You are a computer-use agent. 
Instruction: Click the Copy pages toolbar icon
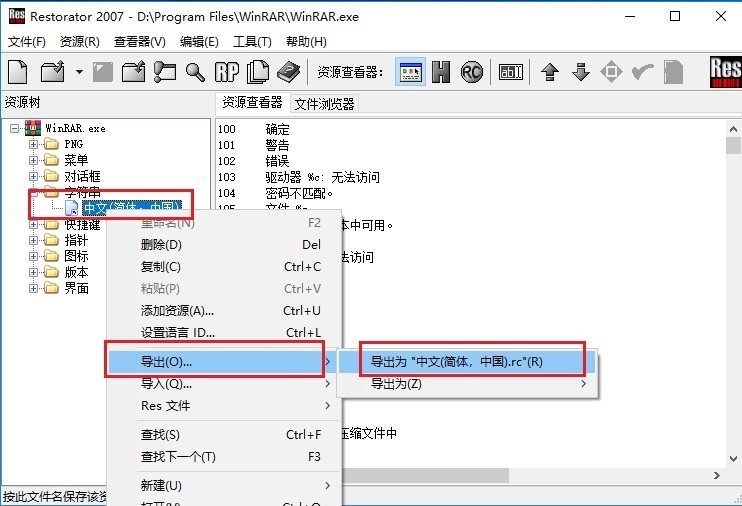(258, 72)
